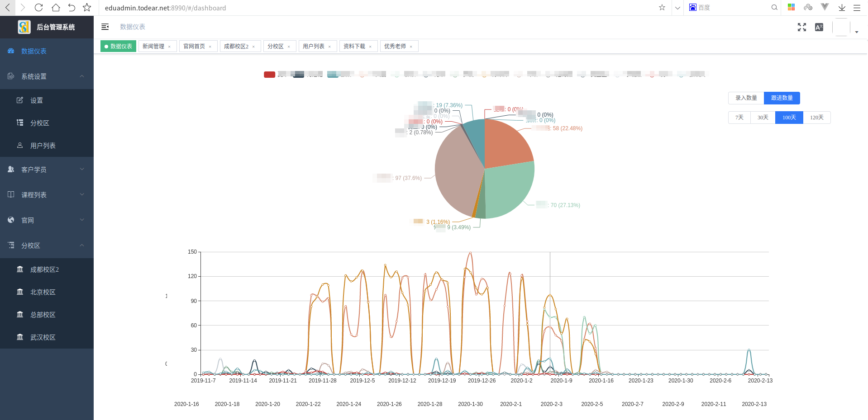Go back with the browser back arrow

[x=8, y=8]
